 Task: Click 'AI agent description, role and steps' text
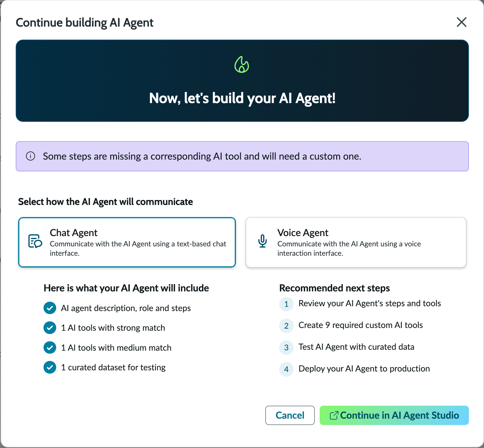pyautogui.click(x=126, y=308)
